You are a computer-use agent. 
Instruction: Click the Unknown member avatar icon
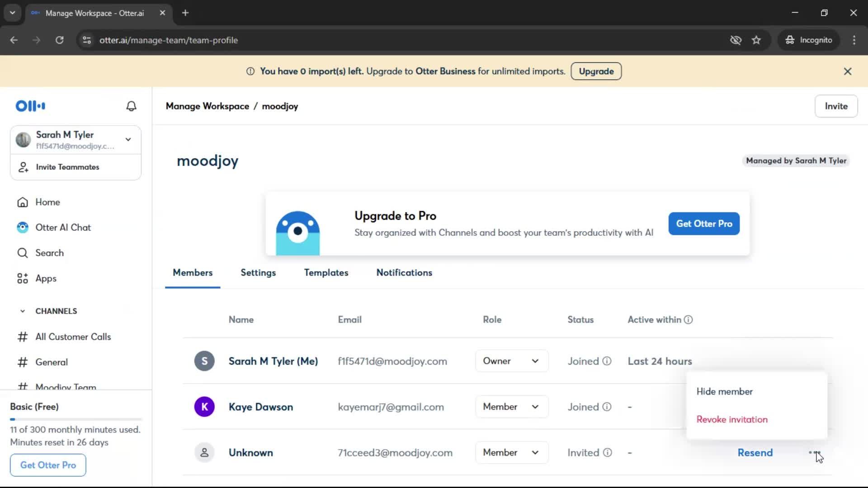[204, 452]
